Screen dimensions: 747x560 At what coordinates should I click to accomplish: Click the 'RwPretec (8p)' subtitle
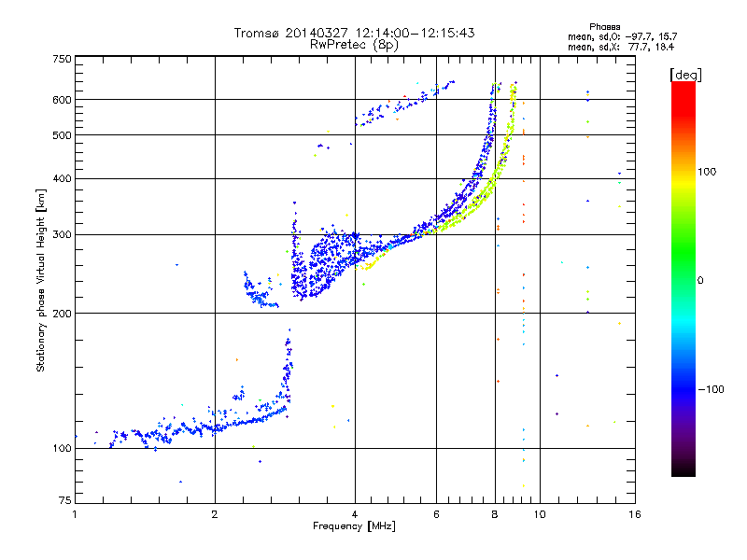tap(354, 45)
